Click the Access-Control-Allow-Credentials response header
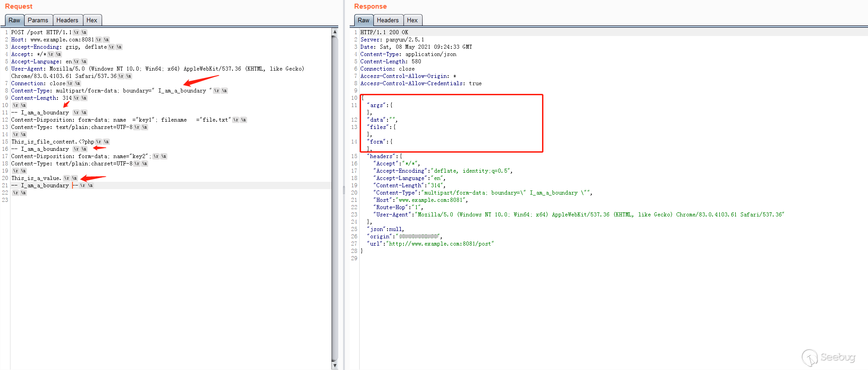 [x=420, y=83]
